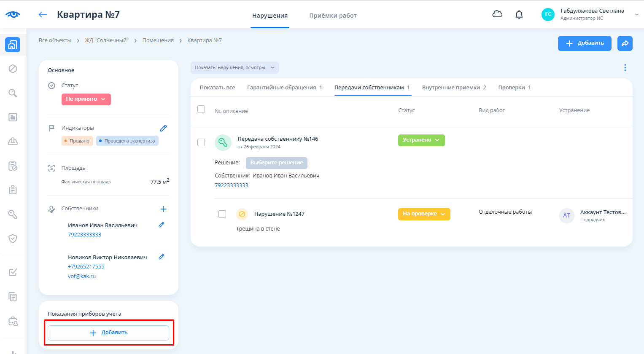
Task: Switch to the Приёмки работ tab
Action: (333, 16)
